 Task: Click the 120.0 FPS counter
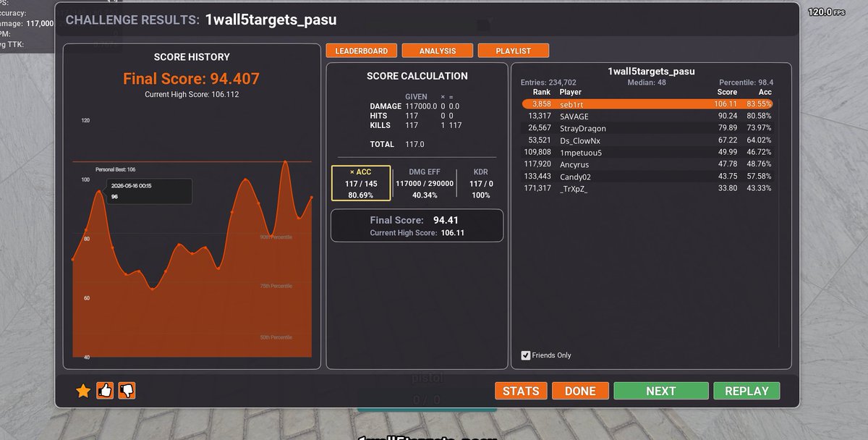[825, 12]
